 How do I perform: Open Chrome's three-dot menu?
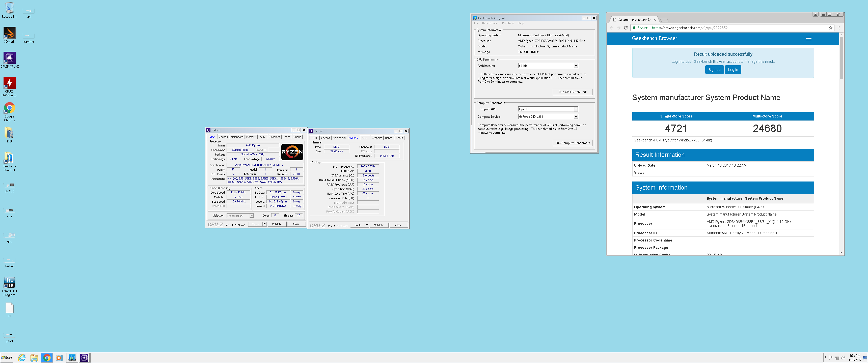(x=839, y=28)
